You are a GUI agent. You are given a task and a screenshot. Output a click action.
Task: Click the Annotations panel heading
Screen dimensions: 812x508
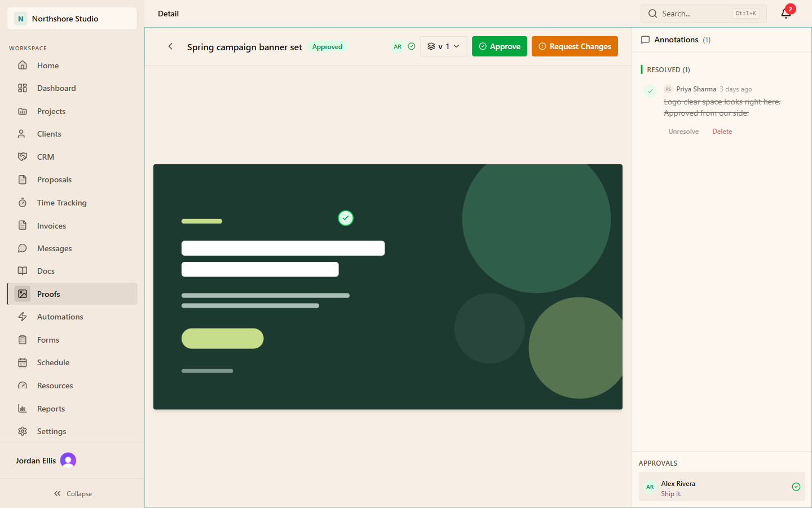click(x=676, y=40)
